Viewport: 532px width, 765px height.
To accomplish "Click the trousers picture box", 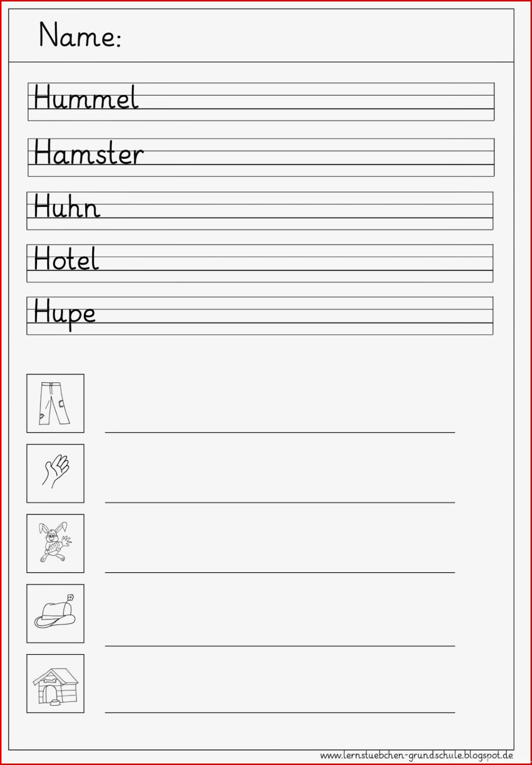I will pos(55,403).
